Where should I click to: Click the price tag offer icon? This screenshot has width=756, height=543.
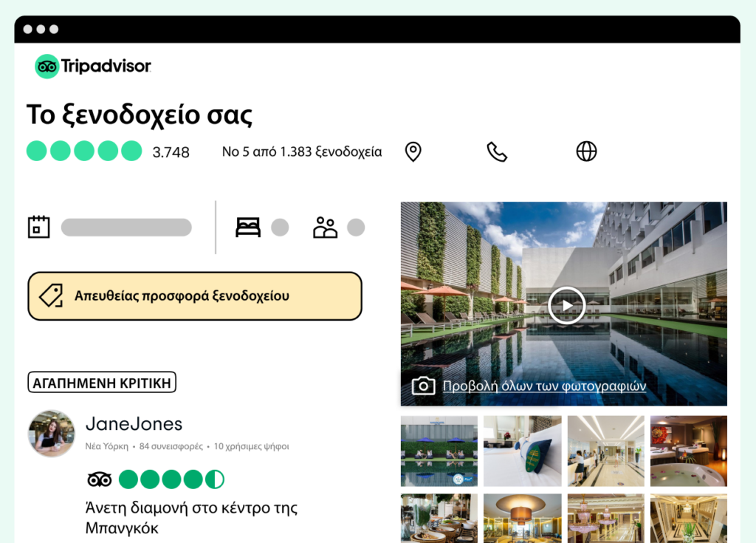(51, 296)
